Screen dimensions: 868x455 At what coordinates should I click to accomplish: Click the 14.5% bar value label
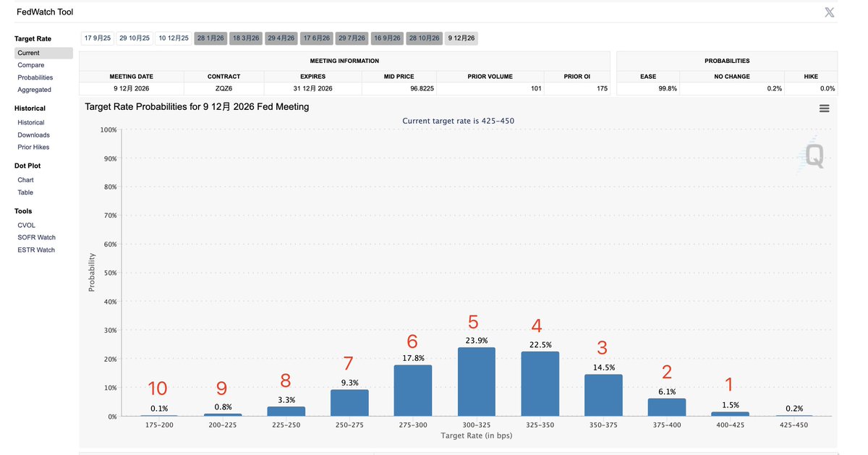pos(603,367)
